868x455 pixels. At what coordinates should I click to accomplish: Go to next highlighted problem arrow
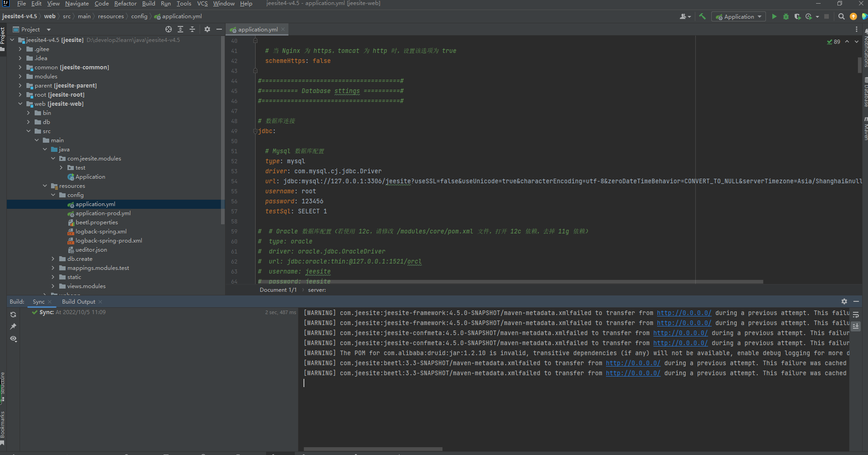click(857, 41)
